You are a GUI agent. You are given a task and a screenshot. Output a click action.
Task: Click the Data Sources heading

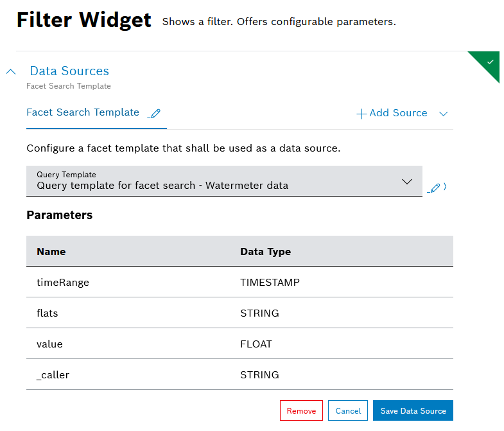69,71
